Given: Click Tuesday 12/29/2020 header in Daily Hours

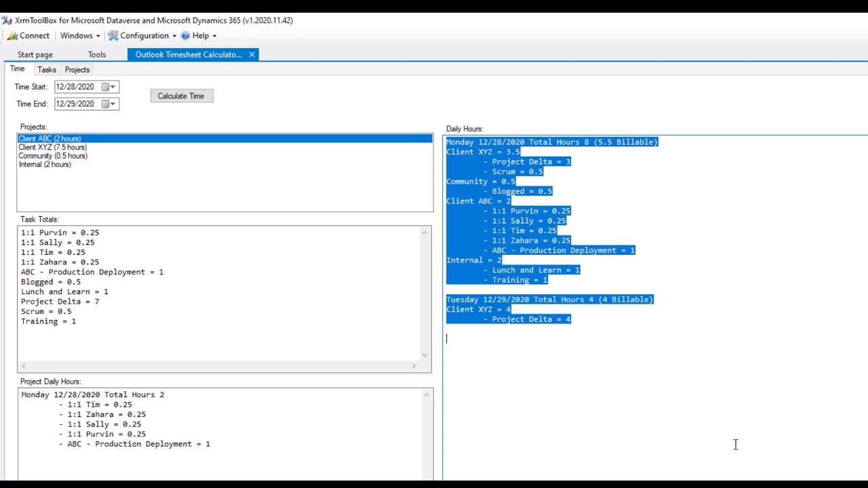Looking at the screenshot, I should tap(550, 300).
